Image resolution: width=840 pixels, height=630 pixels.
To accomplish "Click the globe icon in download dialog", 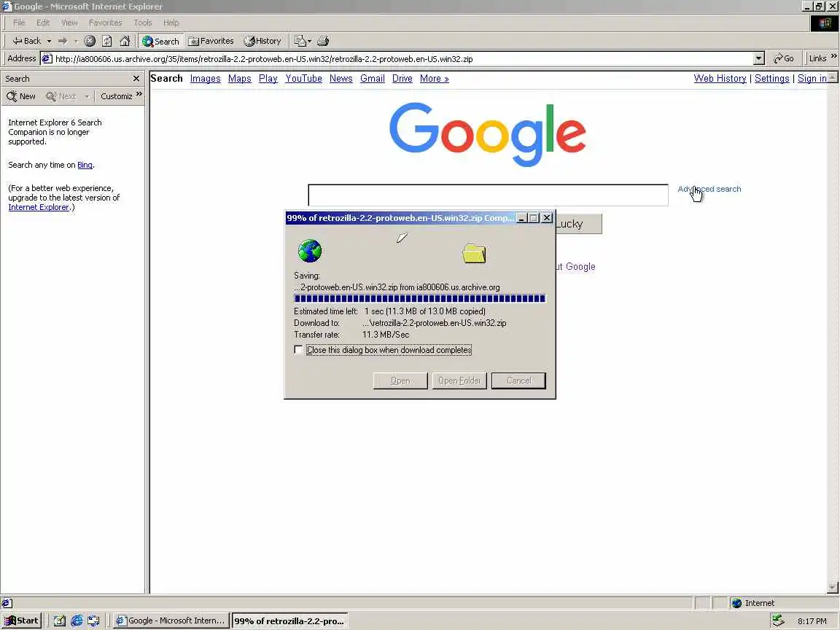I will click(310, 251).
